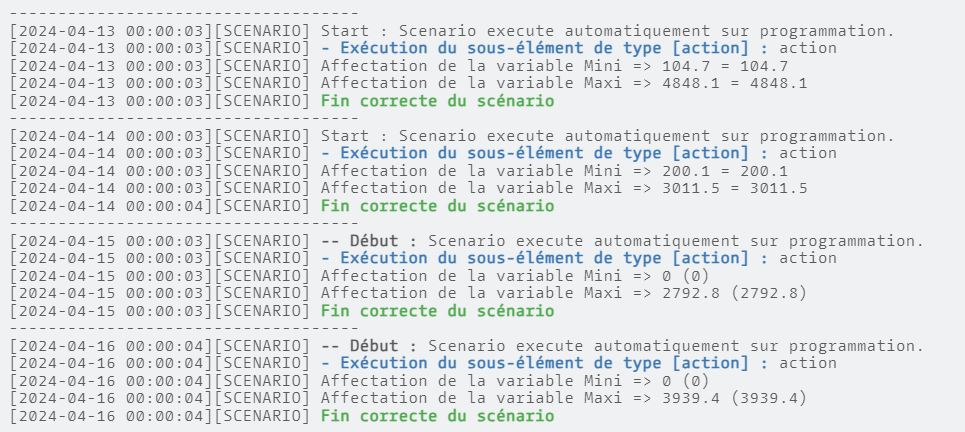Select the Mini => 200.1 = 200.1 line

[x=399, y=172]
